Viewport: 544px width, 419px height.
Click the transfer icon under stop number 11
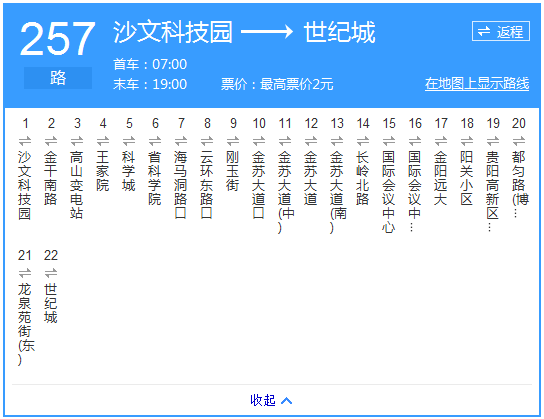[285, 141]
